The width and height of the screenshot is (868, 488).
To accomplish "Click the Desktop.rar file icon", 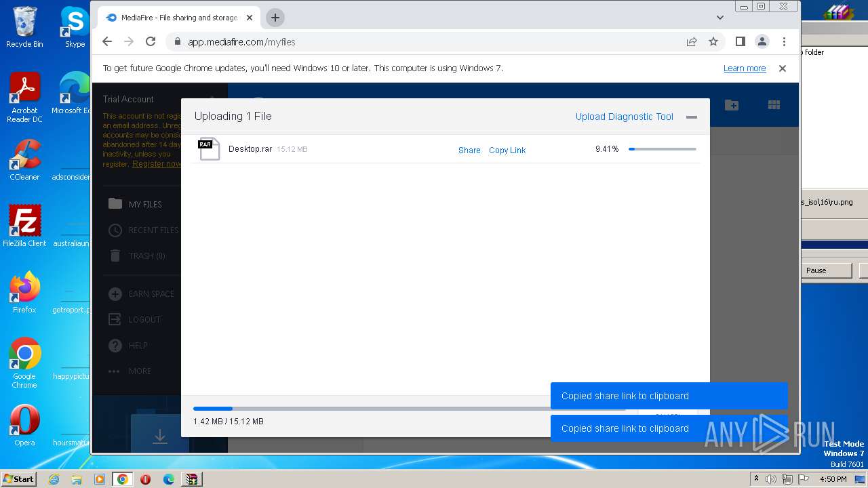I will (210, 148).
